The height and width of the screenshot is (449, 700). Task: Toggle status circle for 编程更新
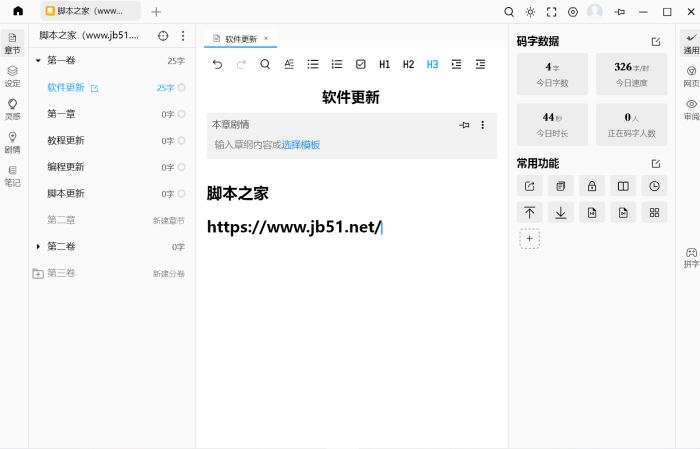coord(182,167)
